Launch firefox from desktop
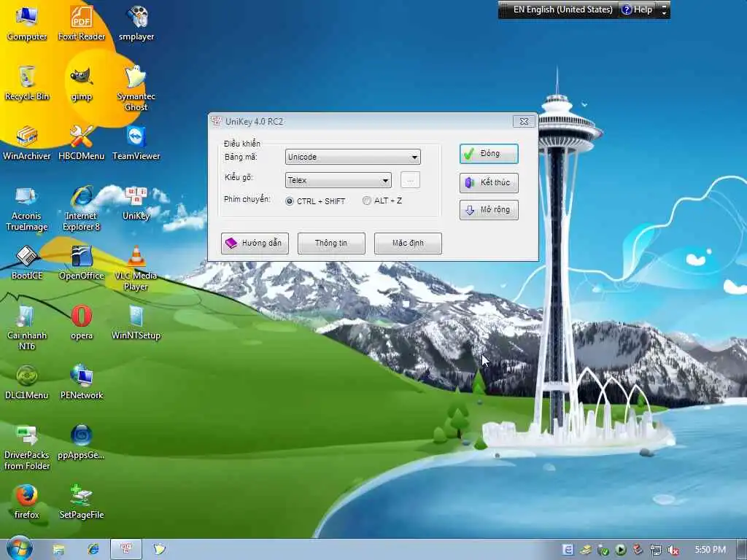 [x=27, y=502]
